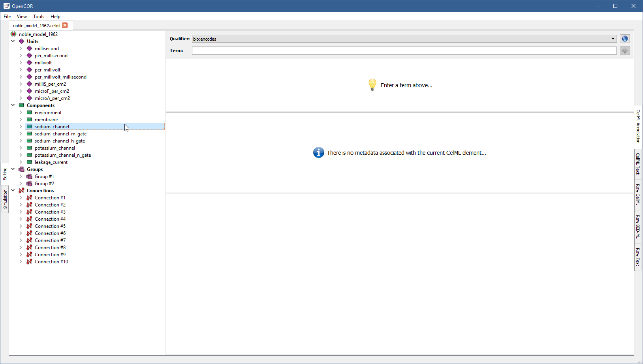Expand the sodium_channel_m_gate component

[x=21, y=134]
